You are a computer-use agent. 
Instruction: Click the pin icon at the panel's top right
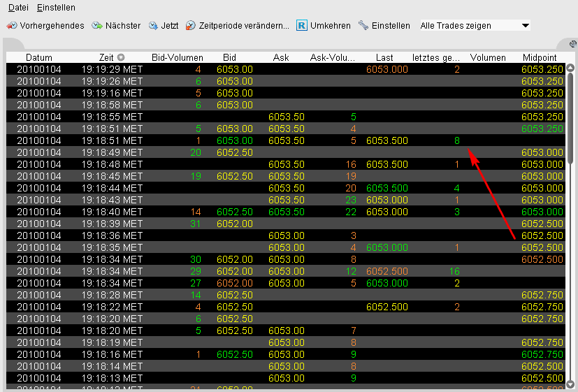(573, 44)
